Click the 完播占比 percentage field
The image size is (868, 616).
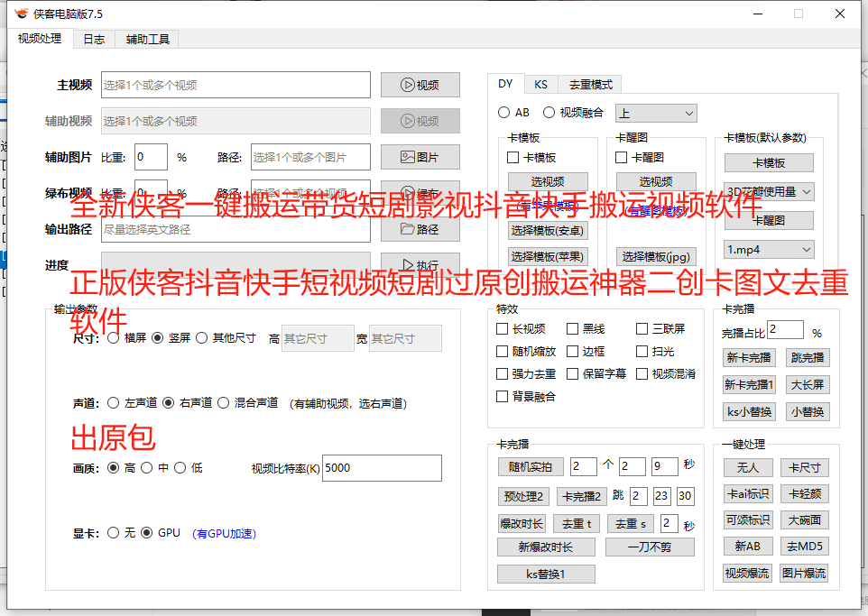pos(785,330)
